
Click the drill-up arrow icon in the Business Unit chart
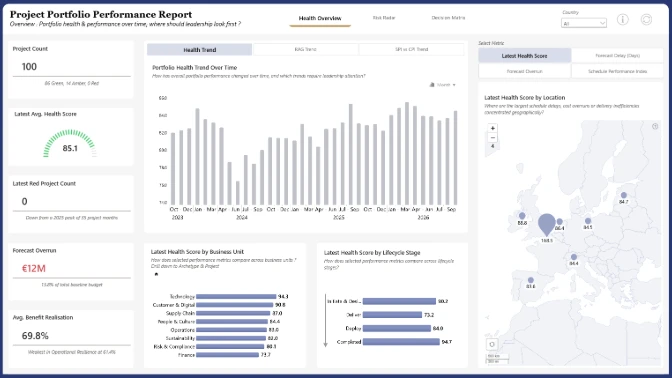tap(156, 274)
